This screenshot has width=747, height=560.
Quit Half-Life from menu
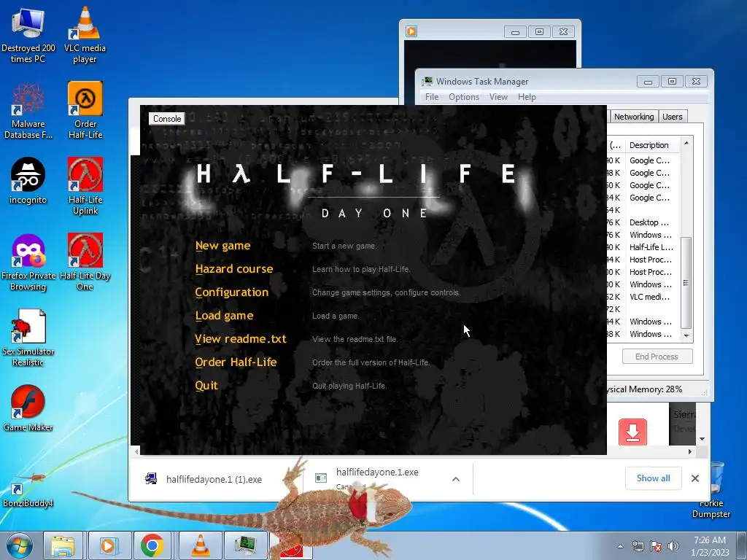206,386
